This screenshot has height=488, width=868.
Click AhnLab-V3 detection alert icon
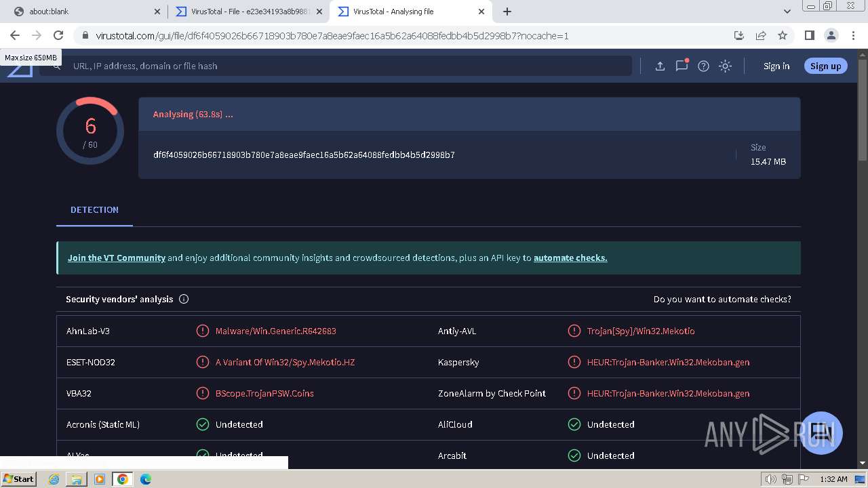(x=202, y=331)
